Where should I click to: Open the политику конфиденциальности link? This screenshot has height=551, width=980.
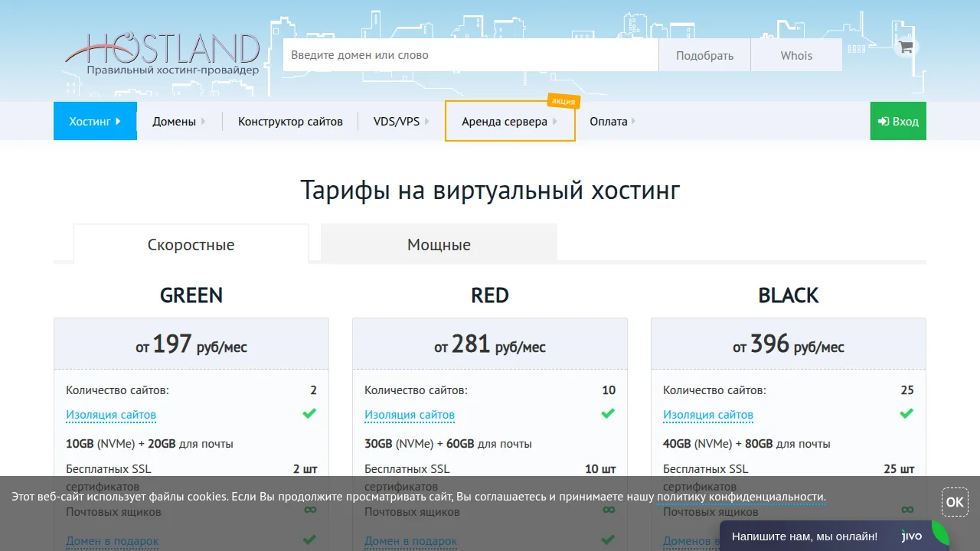(x=741, y=497)
